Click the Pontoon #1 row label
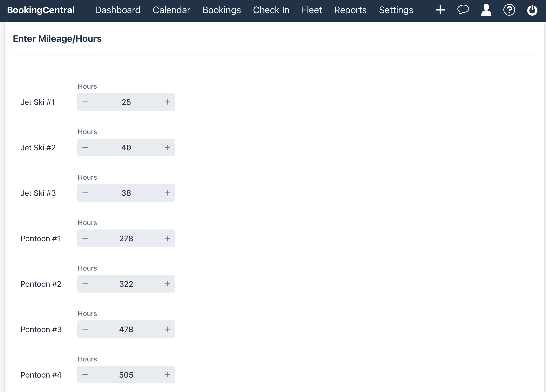The height and width of the screenshot is (392, 546). click(40, 238)
